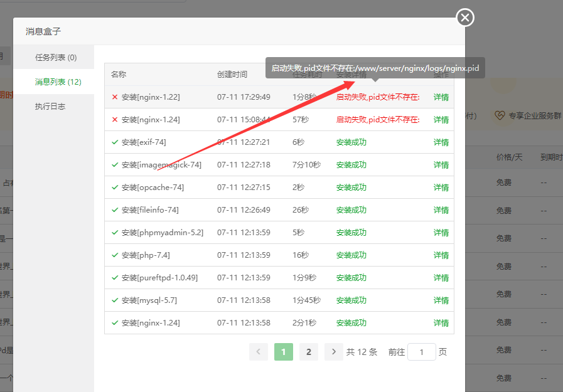Viewport: 563px width, 392px height.
Task: View 详情 for the mysql-5.7 install
Action: 441,300
